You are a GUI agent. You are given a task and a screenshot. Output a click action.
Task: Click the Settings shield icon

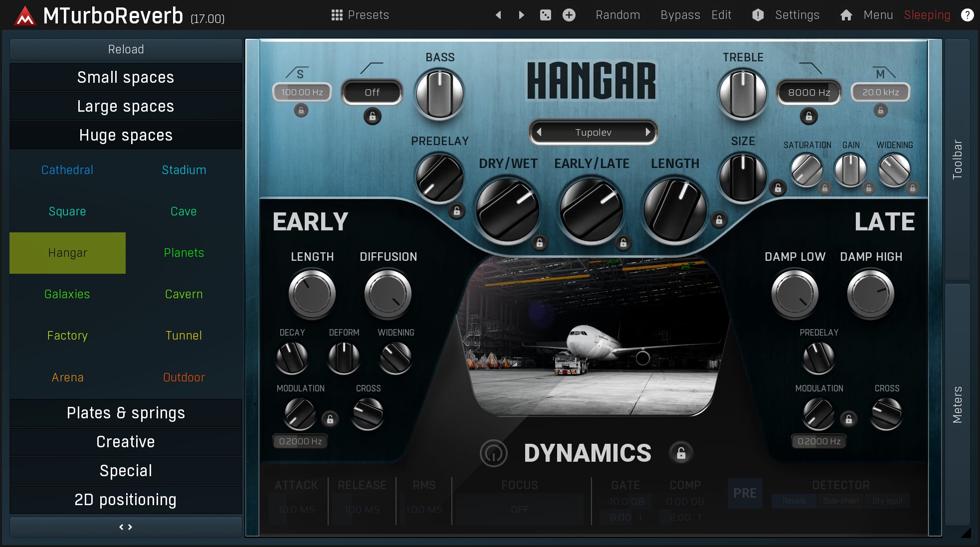point(758,15)
